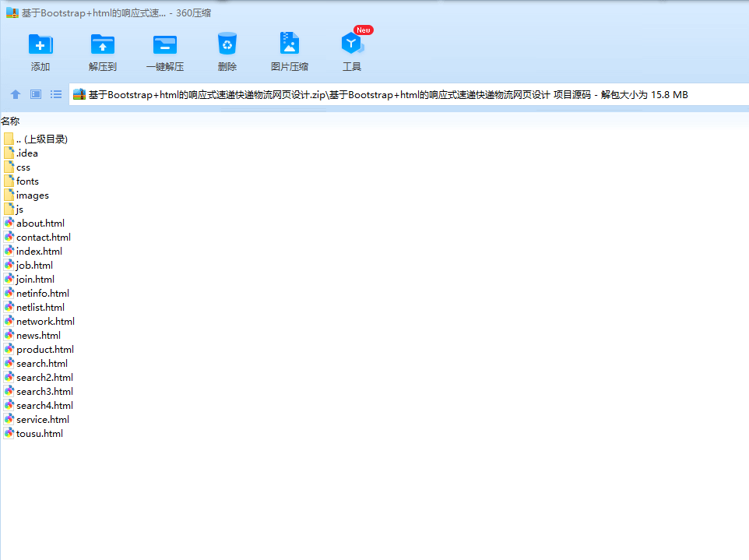Click the zip archive icon in the address bar

[x=79, y=94]
